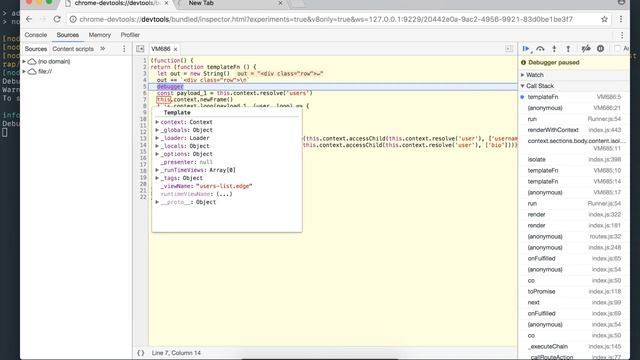This screenshot has height=360, width=640.
Task: Close the chrome-devtools browser tab
Action: click(x=166, y=3)
